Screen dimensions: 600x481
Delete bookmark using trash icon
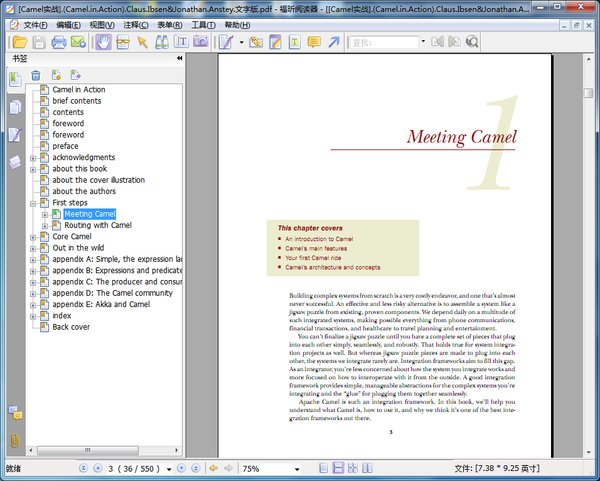coord(36,75)
